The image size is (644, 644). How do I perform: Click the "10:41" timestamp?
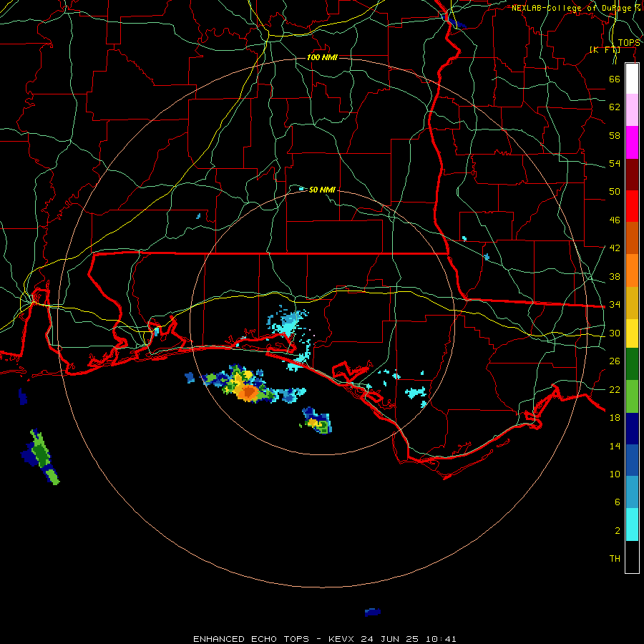(441, 639)
